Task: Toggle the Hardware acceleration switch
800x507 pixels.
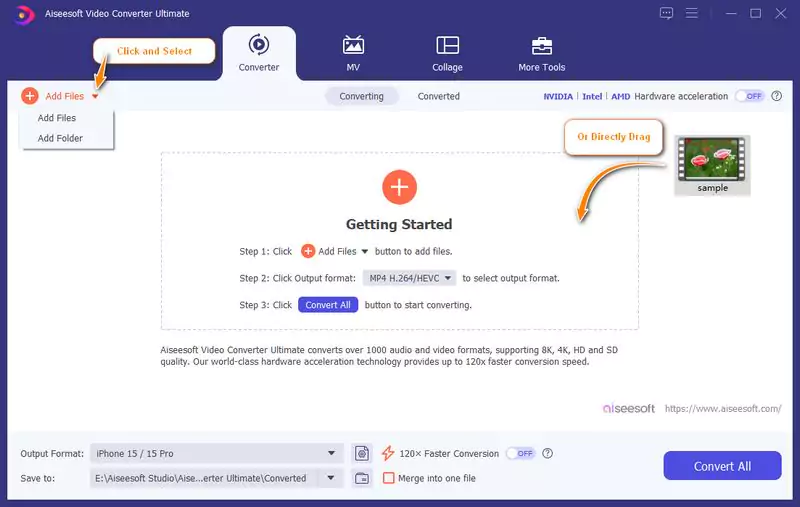Action: (749, 96)
